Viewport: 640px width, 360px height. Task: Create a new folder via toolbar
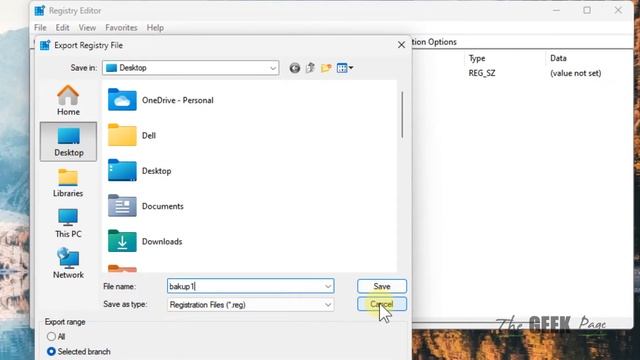pos(326,68)
